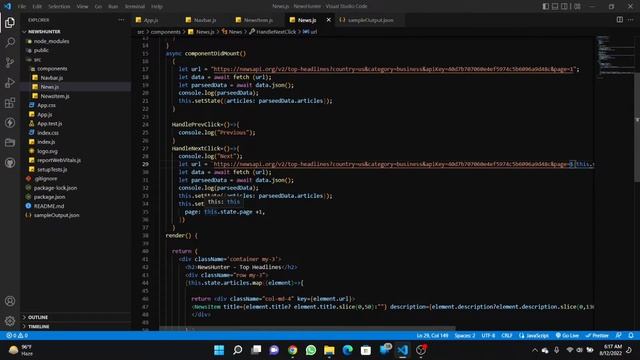Open the Help menu

click(x=157, y=7)
